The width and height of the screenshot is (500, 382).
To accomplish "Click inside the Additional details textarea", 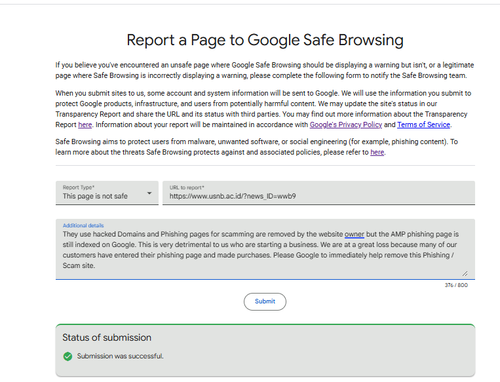I will tap(265, 249).
